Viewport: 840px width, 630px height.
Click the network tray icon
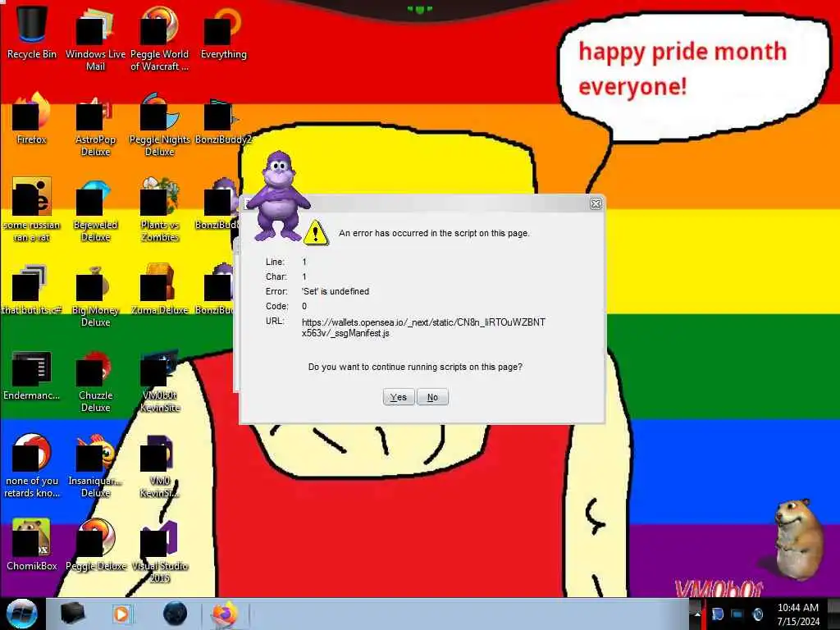coord(737,614)
